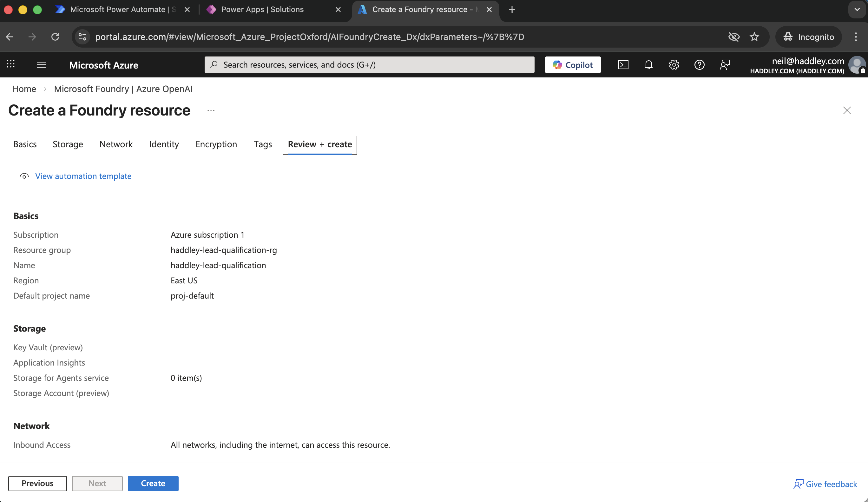Go forward in browser history
This screenshot has width=868, height=502.
(x=32, y=37)
